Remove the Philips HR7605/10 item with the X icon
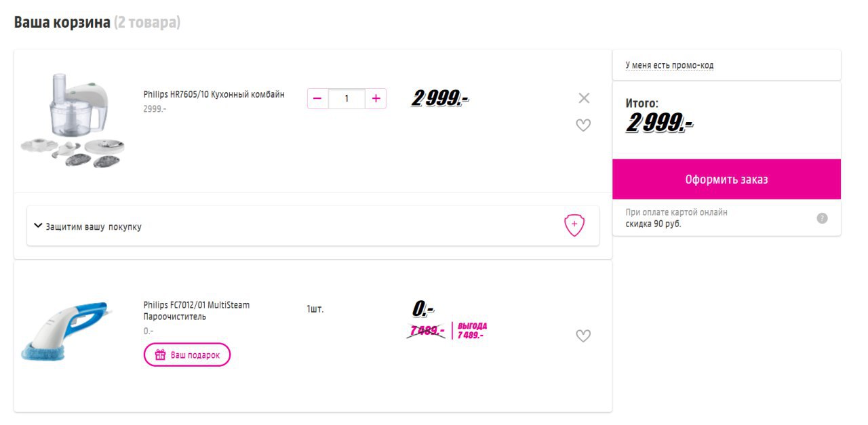Viewport: 868px width, 425px height. pos(584,98)
